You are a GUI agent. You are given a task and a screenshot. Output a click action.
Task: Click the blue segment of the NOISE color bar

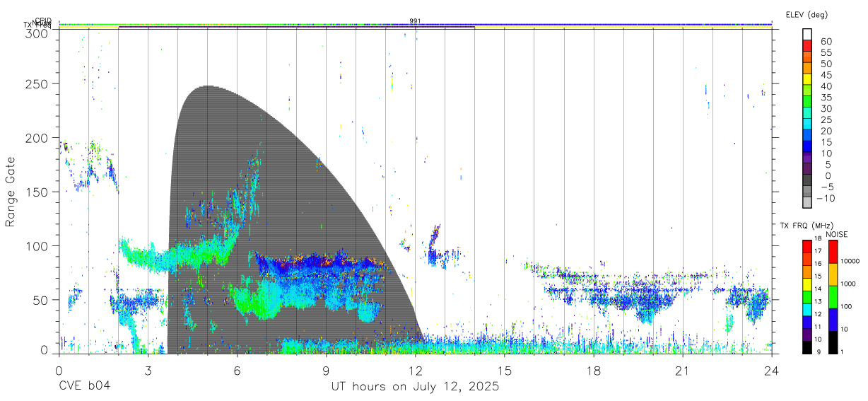[x=833, y=319]
